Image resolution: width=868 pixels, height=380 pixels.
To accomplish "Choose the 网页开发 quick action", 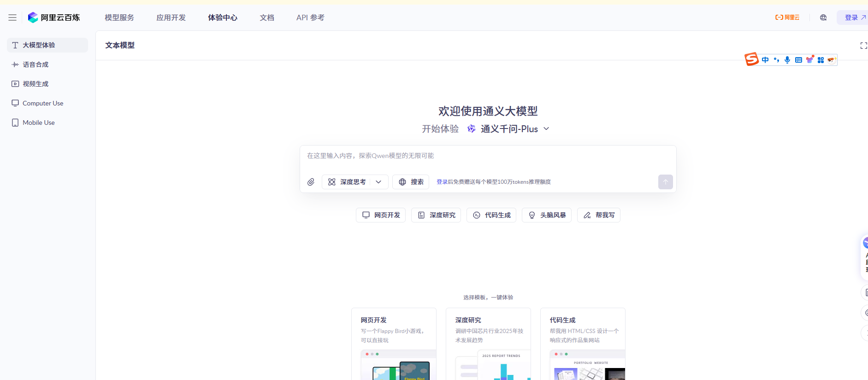I will [x=381, y=215].
